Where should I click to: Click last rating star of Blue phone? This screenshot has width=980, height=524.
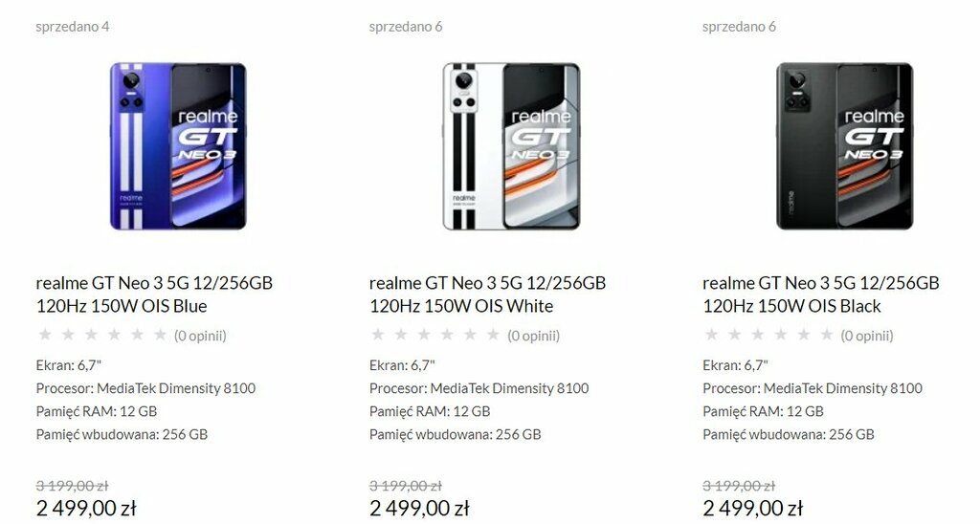pyautogui.click(x=160, y=335)
